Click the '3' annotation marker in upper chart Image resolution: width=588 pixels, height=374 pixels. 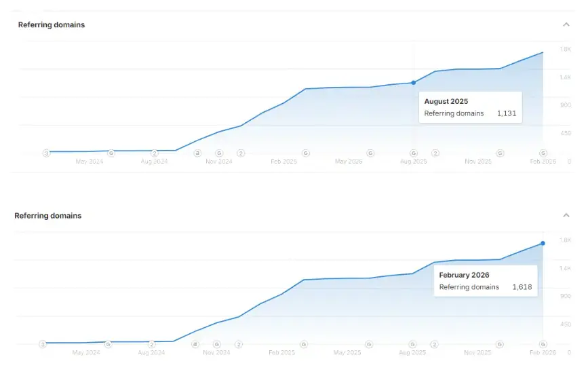click(46, 153)
